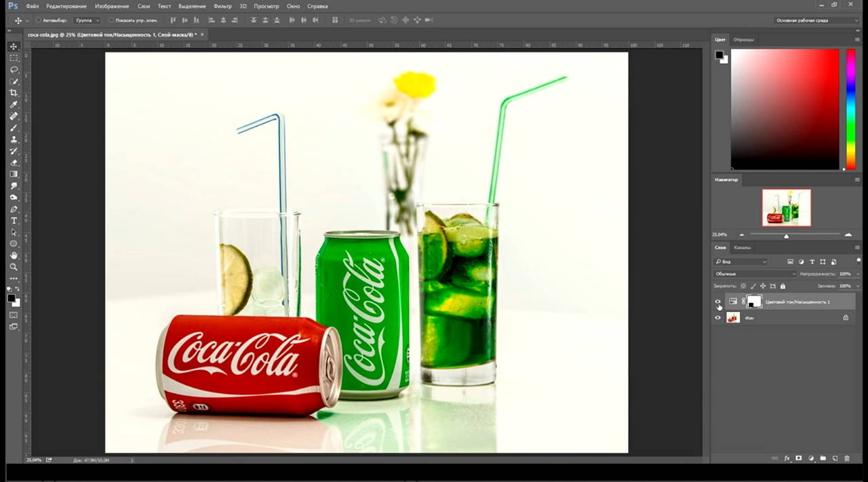Click the zoom percentage field in status bar
The width and height of the screenshot is (868, 482).
[33, 460]
